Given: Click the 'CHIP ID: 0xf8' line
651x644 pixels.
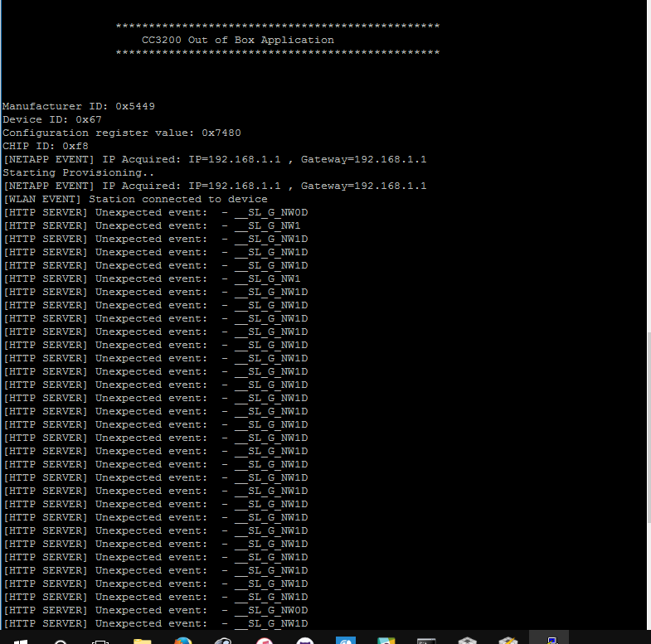Looking at the screenshot, I should coord(46,146).
